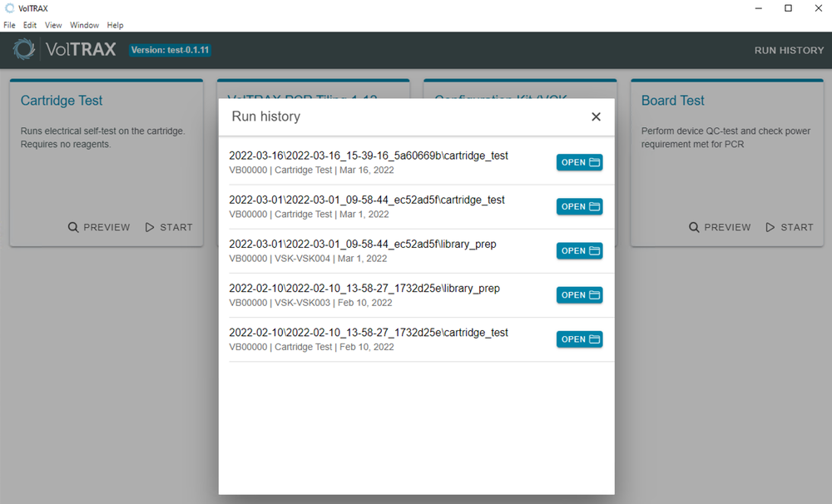Open the Edit menu
832x504 pixels.
tap(30, 25)
